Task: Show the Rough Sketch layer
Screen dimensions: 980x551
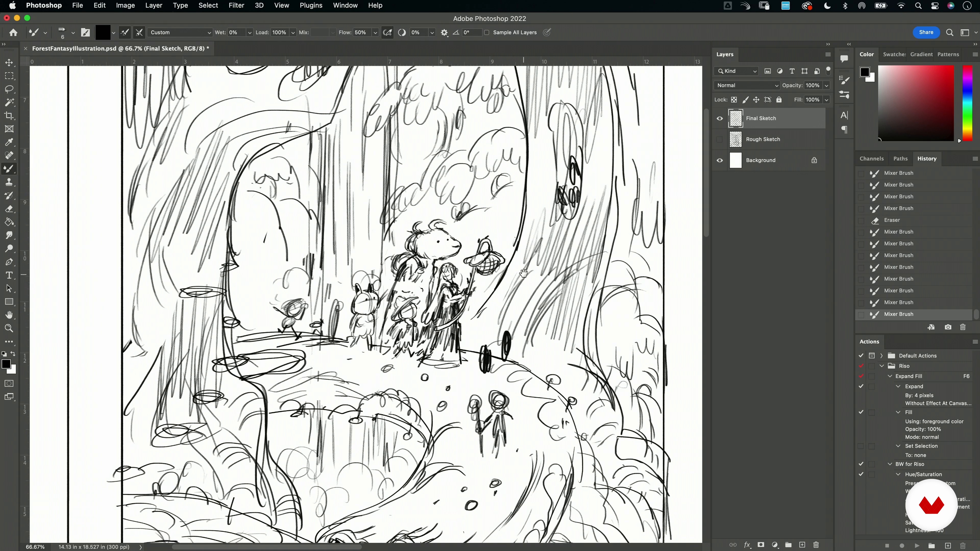Action: [x=720, y=139]
